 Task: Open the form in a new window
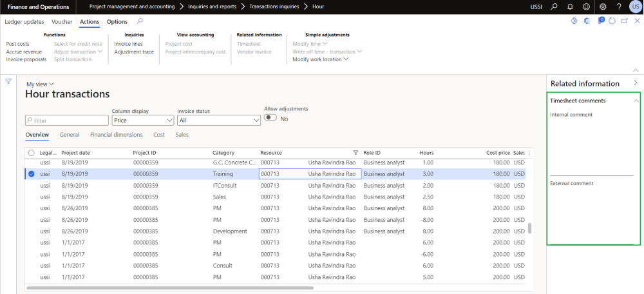coord(623,21)
